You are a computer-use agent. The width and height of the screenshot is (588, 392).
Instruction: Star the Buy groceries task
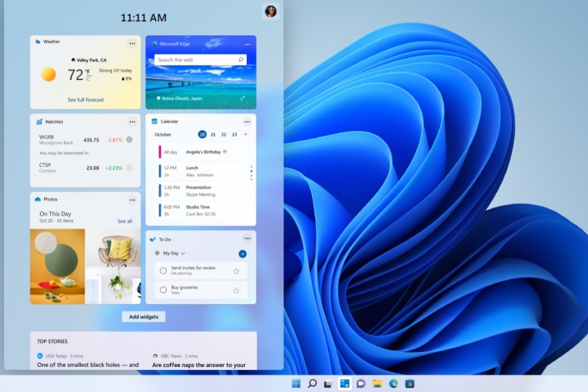click(236, 290)
